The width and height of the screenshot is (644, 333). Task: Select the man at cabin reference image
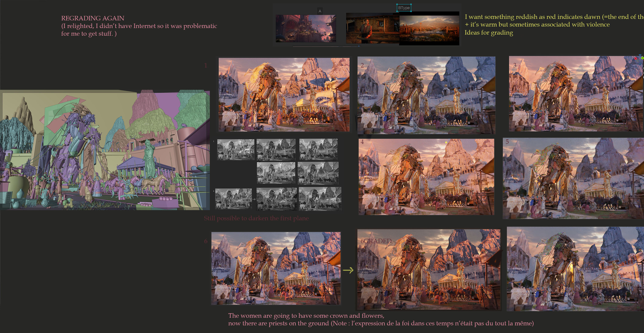[372, 28]
